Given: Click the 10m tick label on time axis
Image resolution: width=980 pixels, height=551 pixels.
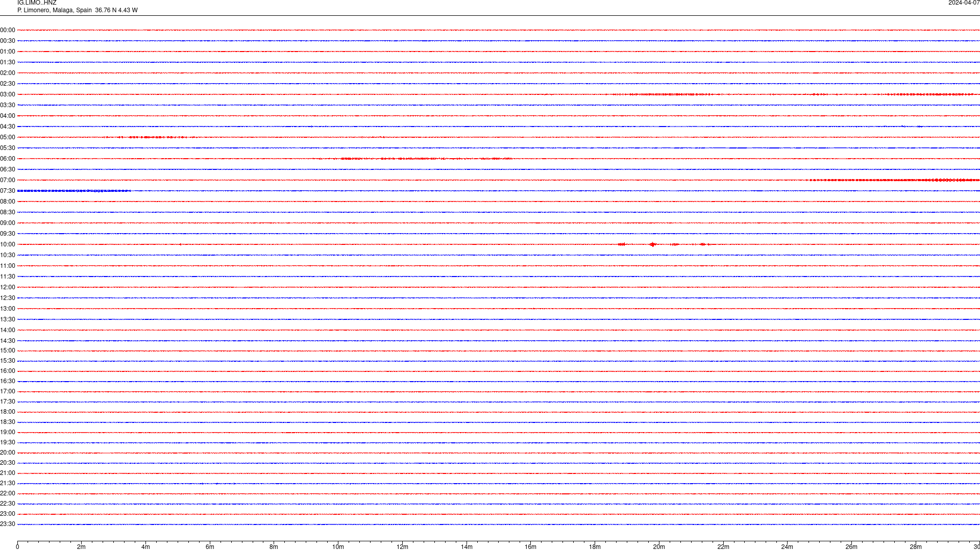Looking at the screenshot, I should point(338,547).
